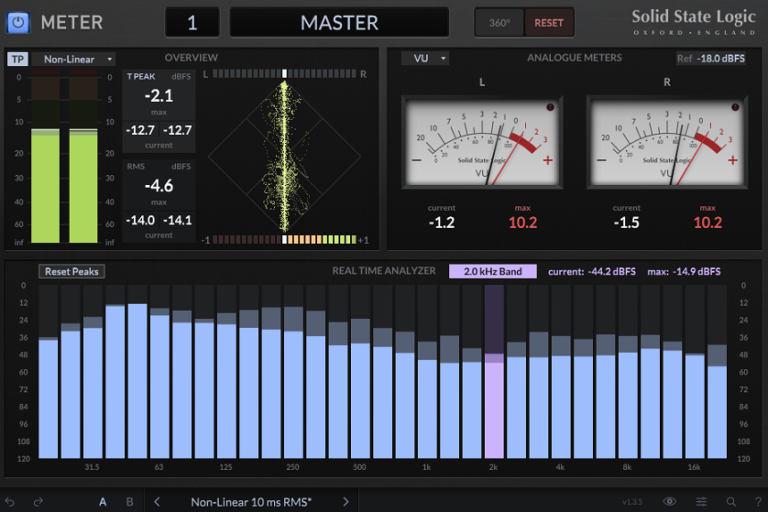
Task: Go to next preset with right chevron
Action: [346, 502]
